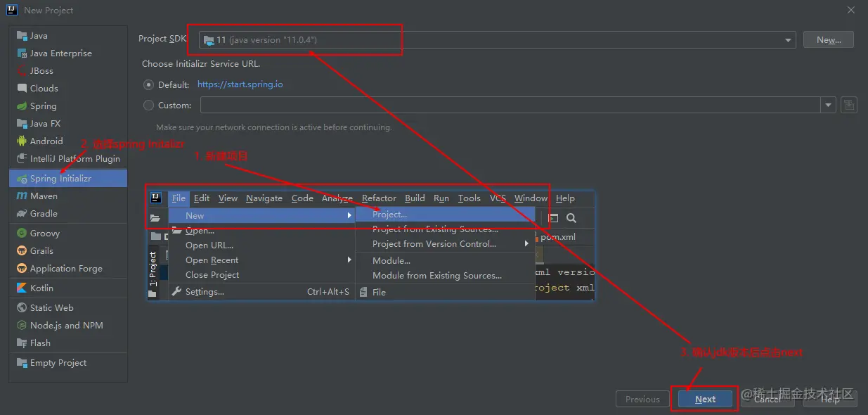Click the search magnifier icon in embedded toolbar
The image size is (868, 415).
coord(571,218)
